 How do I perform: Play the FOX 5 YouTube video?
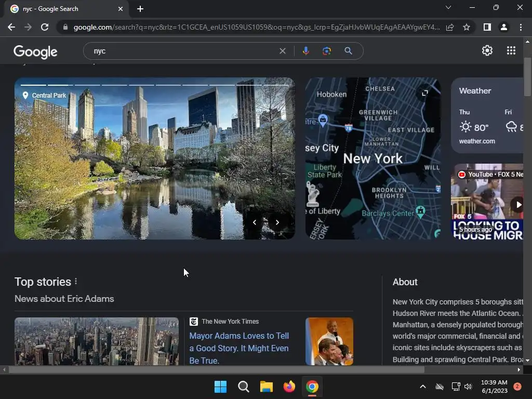pos(518,205)
